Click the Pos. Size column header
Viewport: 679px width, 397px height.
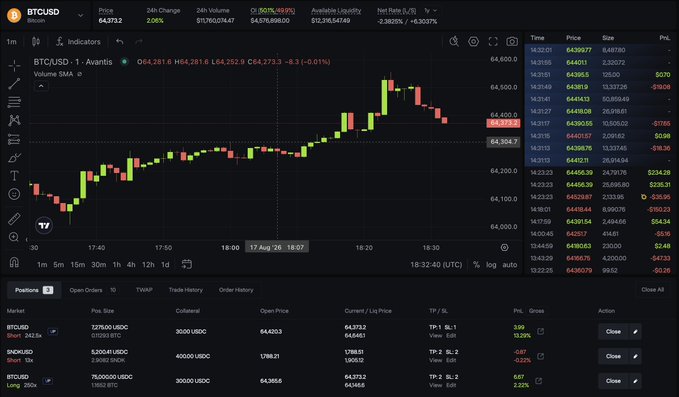pyautogui.click(x=103, y=311)
